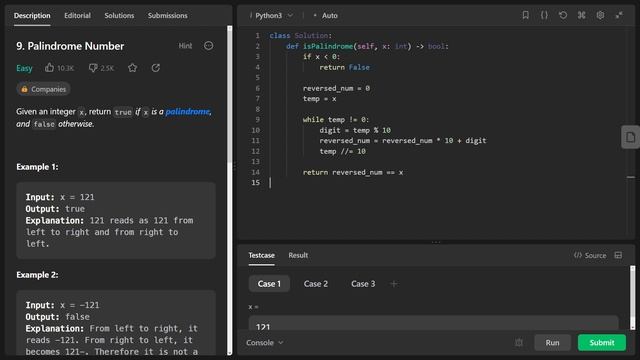Follow the palindrome definition link
The height and width of the screenshot is (360, 640).
tap(187, 111)
